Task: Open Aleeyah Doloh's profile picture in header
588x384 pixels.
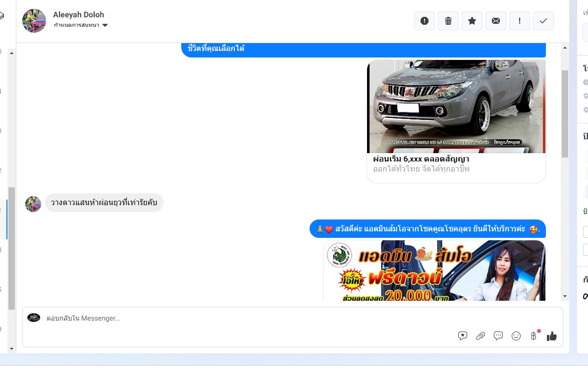Action: tap(34, 21)
